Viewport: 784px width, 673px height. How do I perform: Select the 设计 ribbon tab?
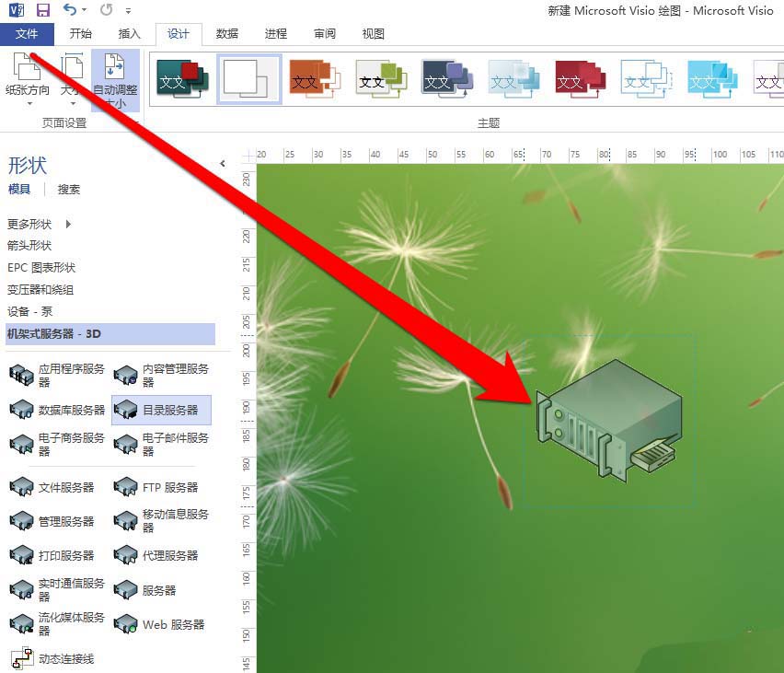(179, 34)
